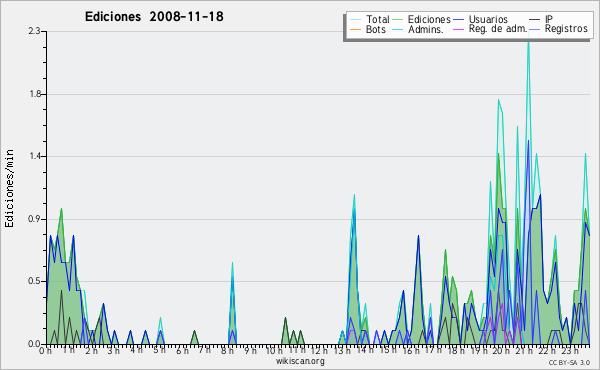Click the x-axis label '0 h'
The height and width of the screenshot is (370, 600).
[45, 351]
